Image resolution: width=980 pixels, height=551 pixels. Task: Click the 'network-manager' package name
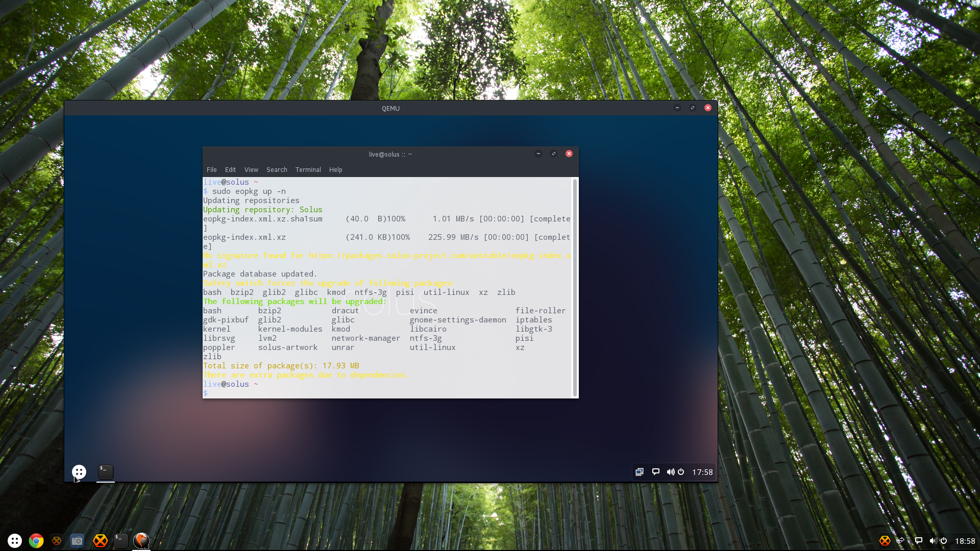(366, 338)
